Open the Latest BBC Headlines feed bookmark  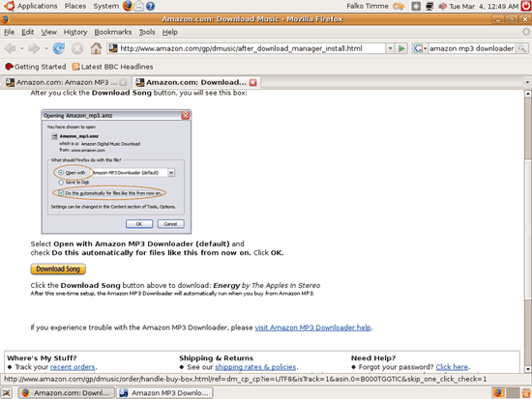(112, 67)
